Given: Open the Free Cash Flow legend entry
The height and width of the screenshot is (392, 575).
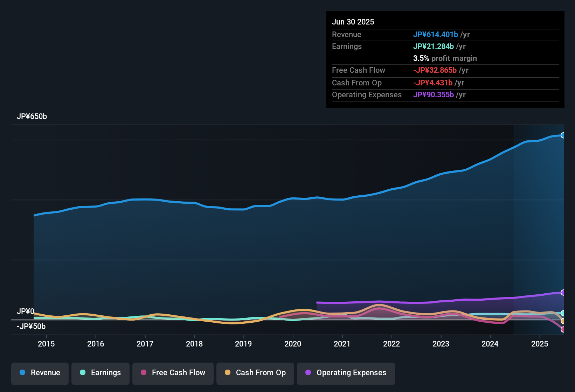Looking at the screenshot, I should coord(173,373).
